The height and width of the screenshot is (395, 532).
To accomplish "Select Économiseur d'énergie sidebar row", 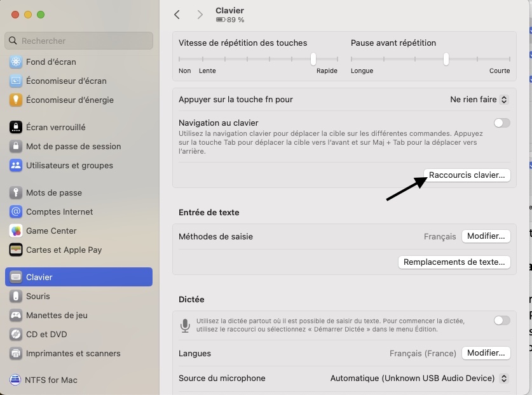I will click(79, 100).
